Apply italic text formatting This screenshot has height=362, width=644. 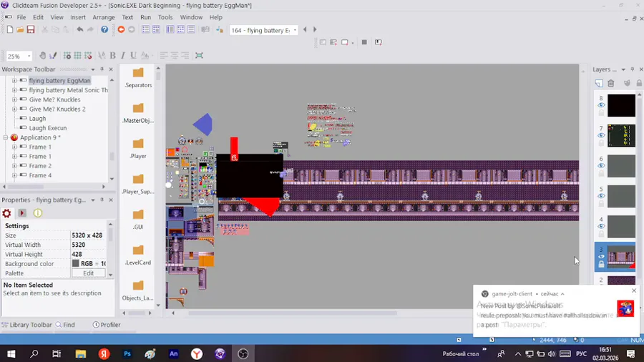[123, 55]
